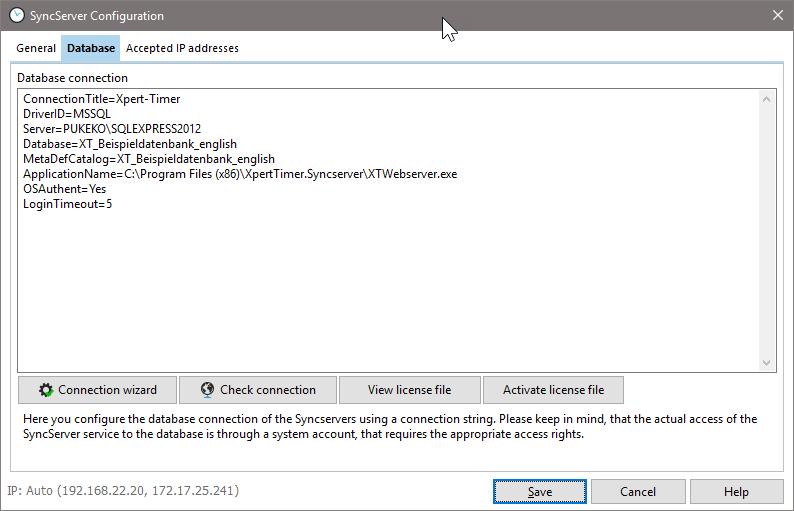Click the View license file button
Image resolution: width=794 pixels, height=511 pixels.
pos(409,390)
